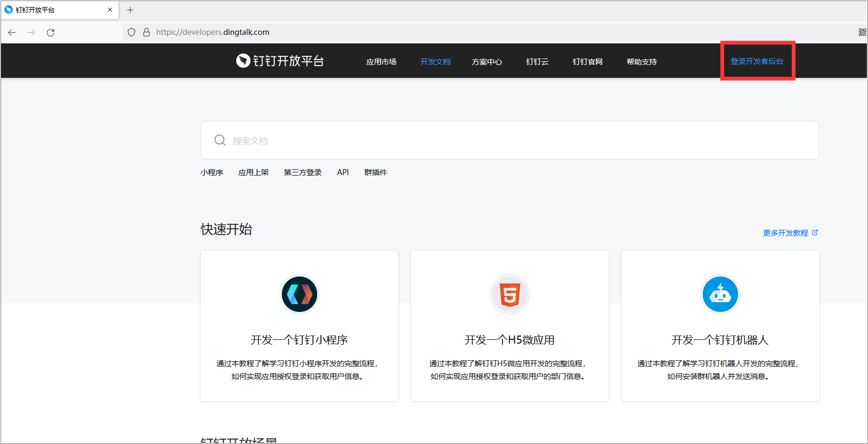Open 应用市场 in the top navigation
The image size is (868, 444).
(x=381, y=62)
